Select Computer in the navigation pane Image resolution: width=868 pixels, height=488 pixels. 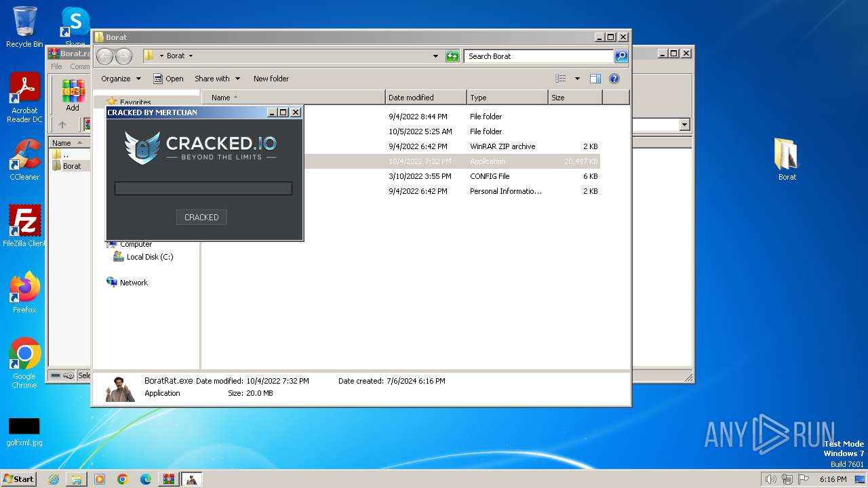[136, 244]
